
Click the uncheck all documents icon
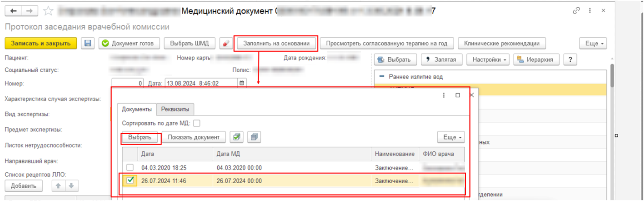254,137
